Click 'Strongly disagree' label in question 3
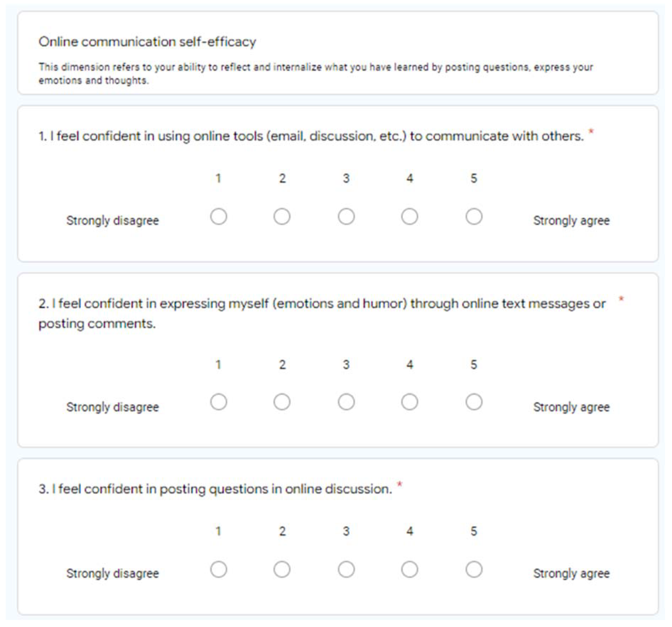The width and height of the screenshot is (672, 627). tap(113, 573)
